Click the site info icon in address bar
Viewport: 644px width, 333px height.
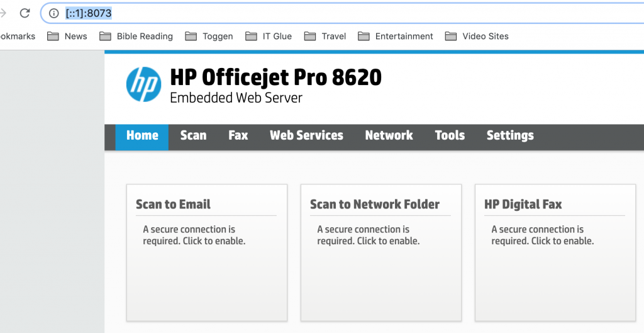[x=54, y=13]
